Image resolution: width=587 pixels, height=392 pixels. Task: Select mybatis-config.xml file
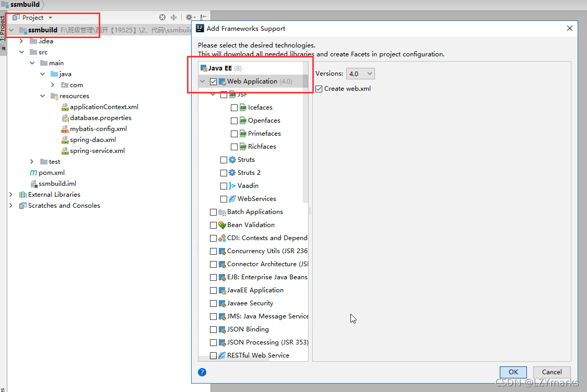pos(94,129)
